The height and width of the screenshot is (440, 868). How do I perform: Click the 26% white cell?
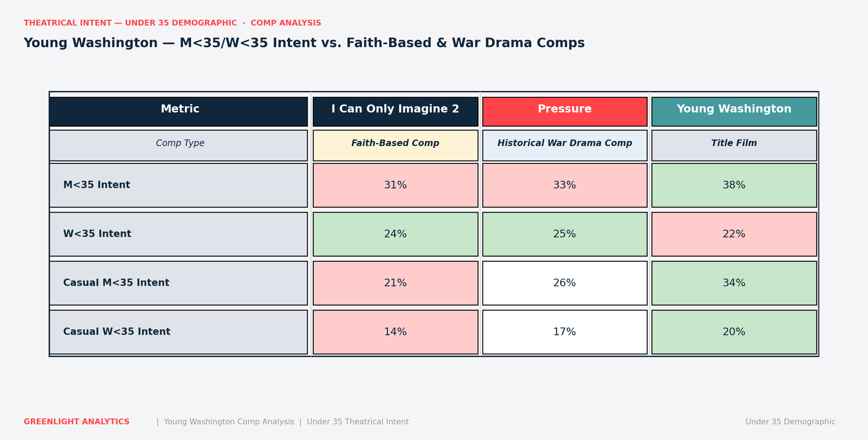(x=564, y=283)
